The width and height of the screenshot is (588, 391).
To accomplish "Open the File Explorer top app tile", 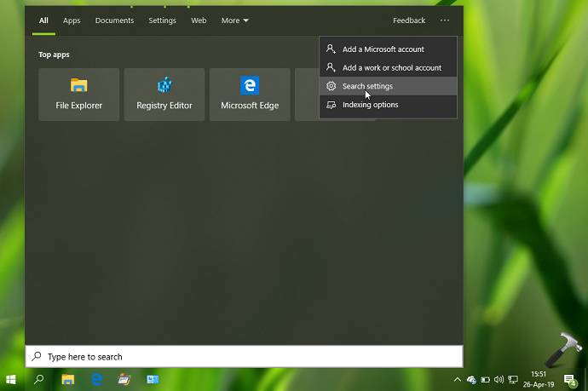I will 78,95.
